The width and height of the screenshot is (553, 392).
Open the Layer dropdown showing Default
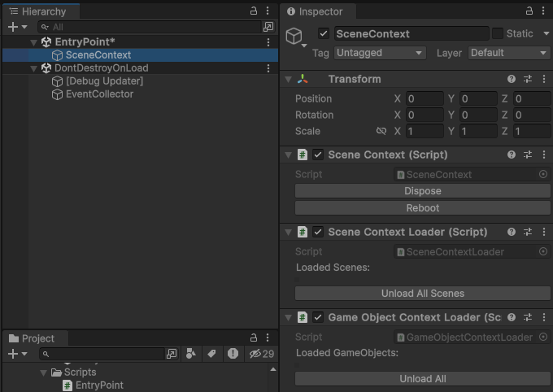(x=509, y=53)
